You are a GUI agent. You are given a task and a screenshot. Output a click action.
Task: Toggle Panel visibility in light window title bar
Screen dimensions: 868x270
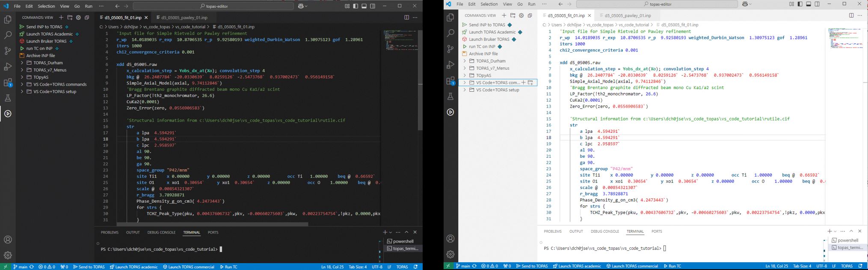coord(809,4)
